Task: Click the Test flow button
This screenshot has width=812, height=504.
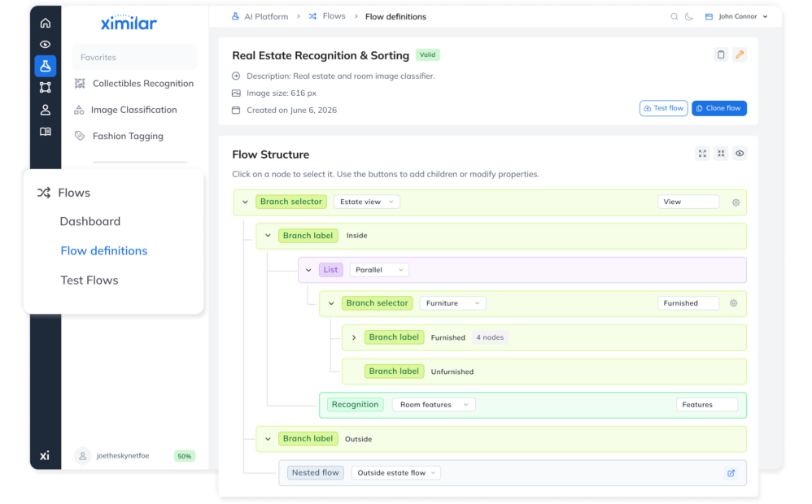Action: pos(663,107)
